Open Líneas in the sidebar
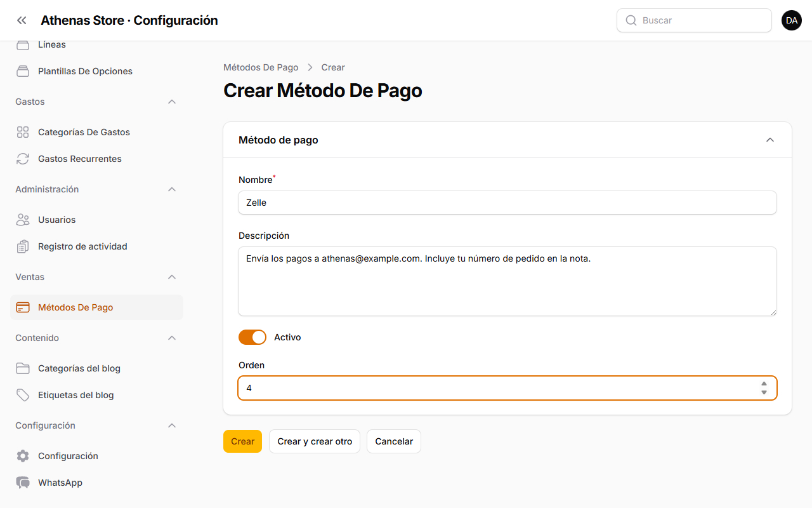The image size is (812, 508). (96, 44)
